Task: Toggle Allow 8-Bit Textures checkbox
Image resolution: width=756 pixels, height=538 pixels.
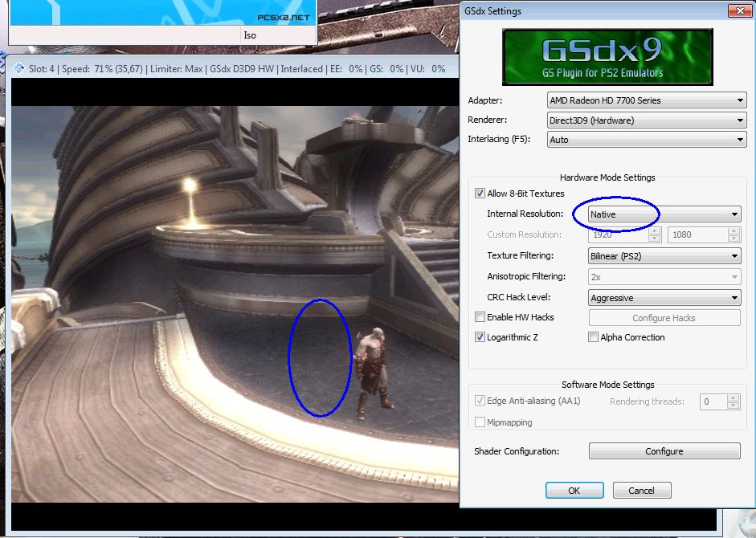Action: 480,194
